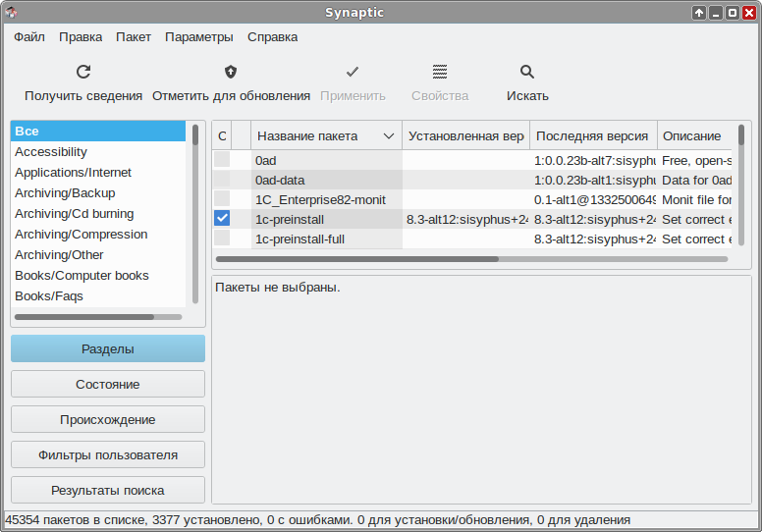Open the Файл menu

(x=29, y=37)
